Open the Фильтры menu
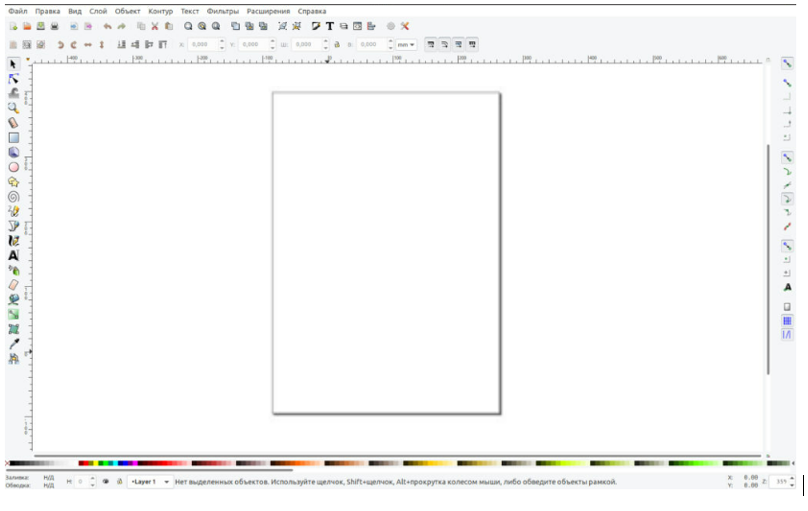Screen dimensions: 808x511 223,11
